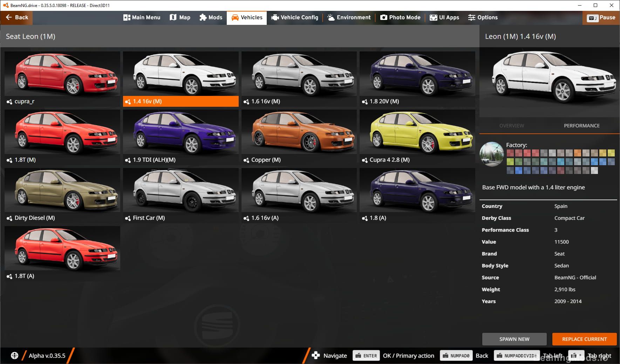Click the Value figure '11500'

point(561,242)
